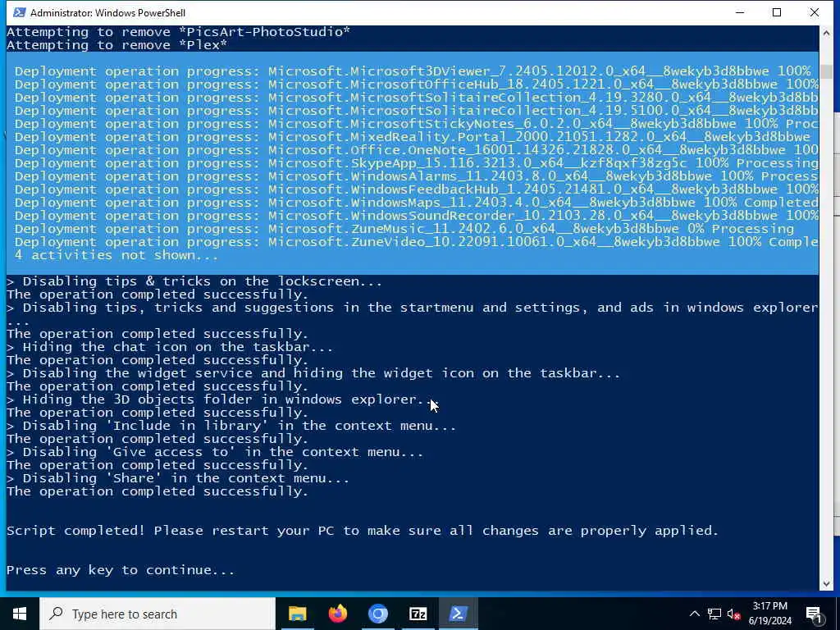Click the WindowsSoundRecorder deployment line
Image resolution: width=840 pixels, height=630 pixels.
pos(416,216)
